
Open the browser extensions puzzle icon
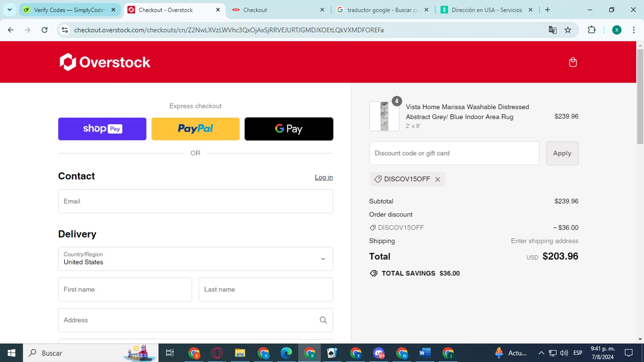point(592,30)
